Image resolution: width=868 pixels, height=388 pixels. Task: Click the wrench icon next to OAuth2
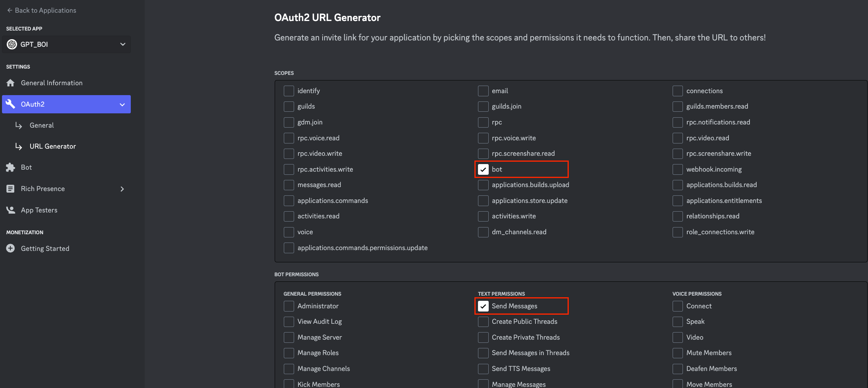(11, 104)
